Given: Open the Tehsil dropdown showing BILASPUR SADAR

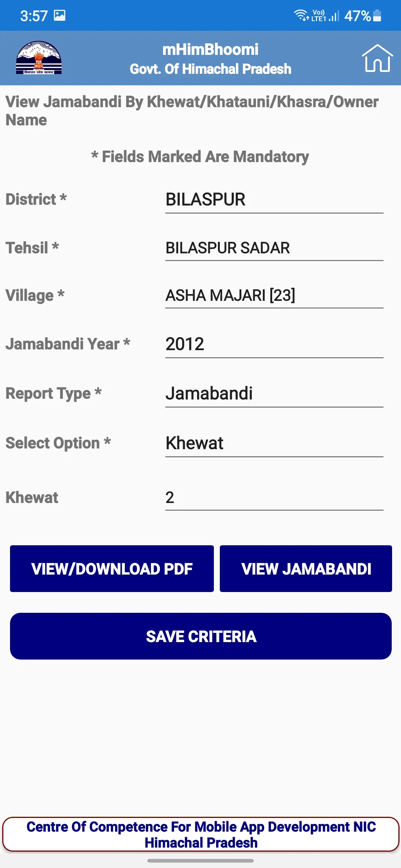Looking at the screenshot, I should pos(274,248).
